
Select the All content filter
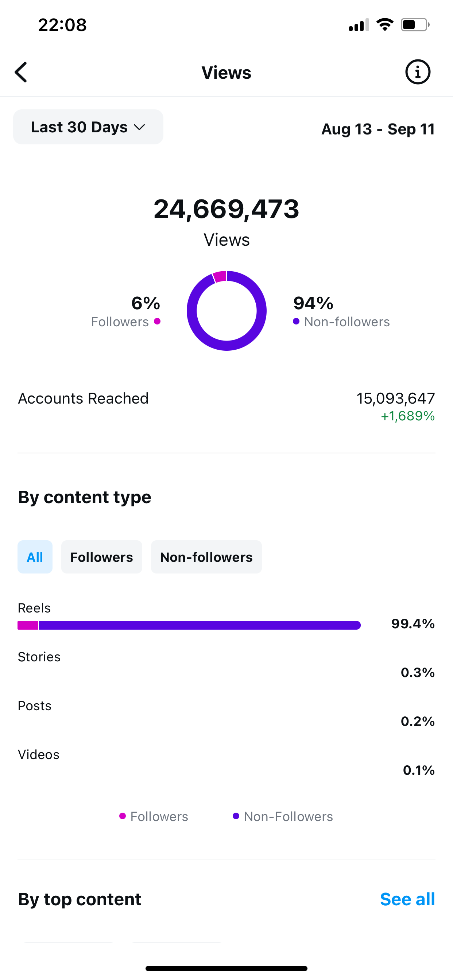coord(35,557)
